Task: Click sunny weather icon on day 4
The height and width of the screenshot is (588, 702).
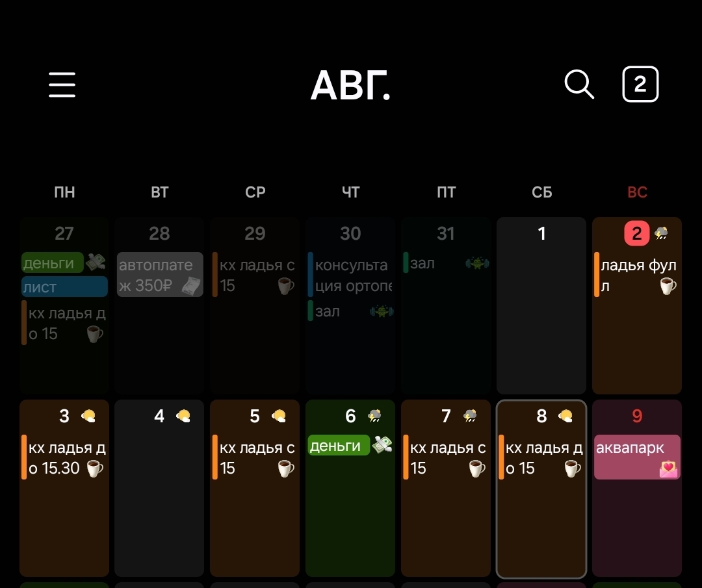Action: click(x=183, y=416)
